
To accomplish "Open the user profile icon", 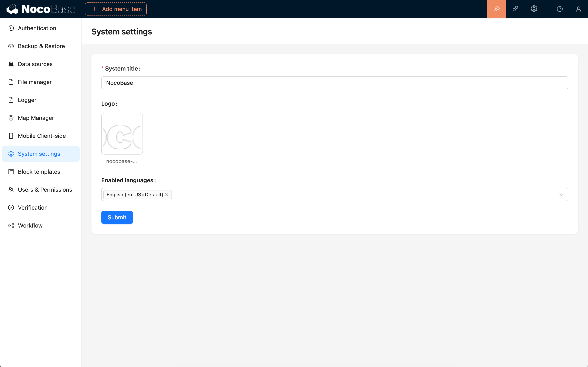I will 578,9.
